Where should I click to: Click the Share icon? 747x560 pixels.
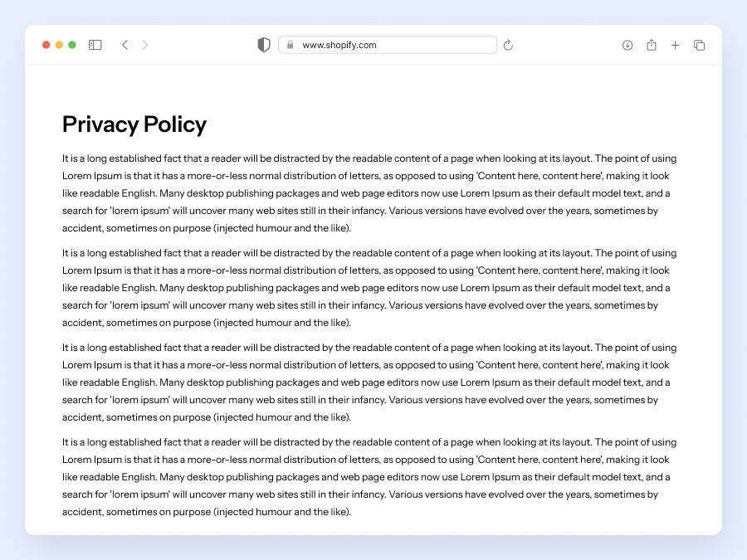coord(652,45)
